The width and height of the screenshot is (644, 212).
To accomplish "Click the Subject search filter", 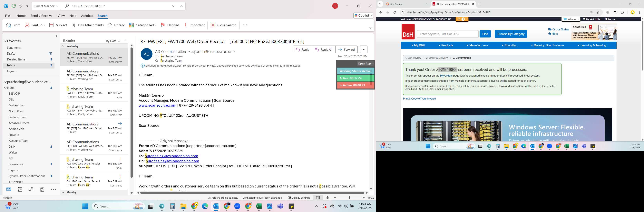I will pos(58,25).
